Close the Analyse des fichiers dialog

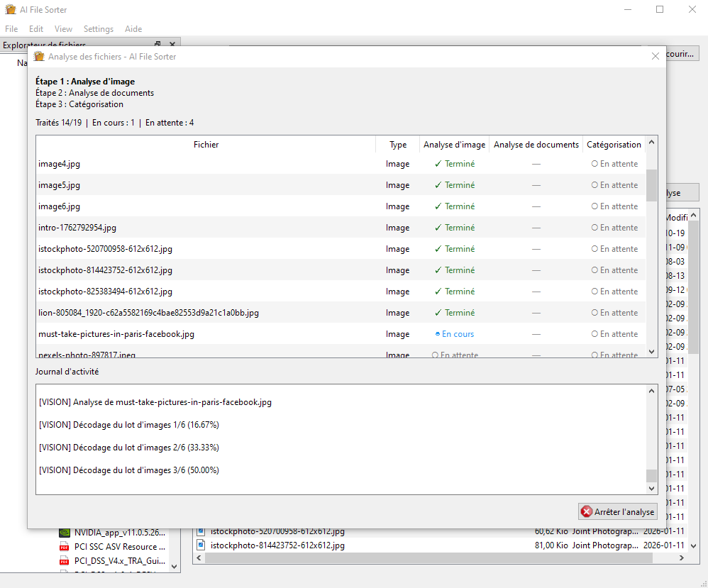coord(655,57)
